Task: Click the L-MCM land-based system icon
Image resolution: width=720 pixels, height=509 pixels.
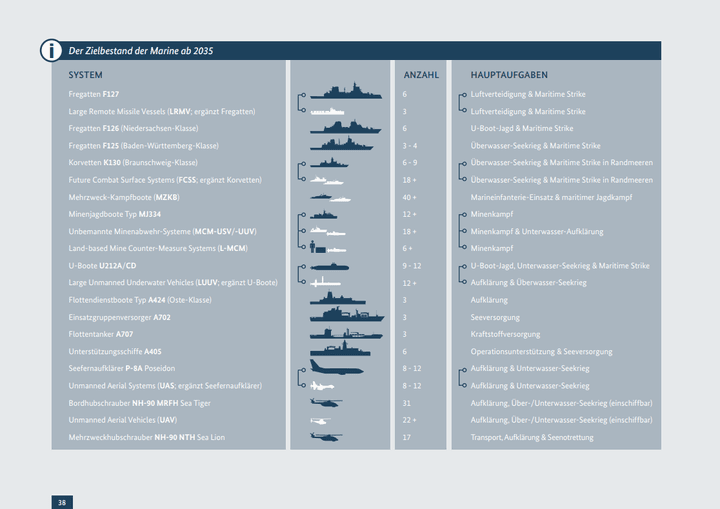Action: click(x=328, y=248)
